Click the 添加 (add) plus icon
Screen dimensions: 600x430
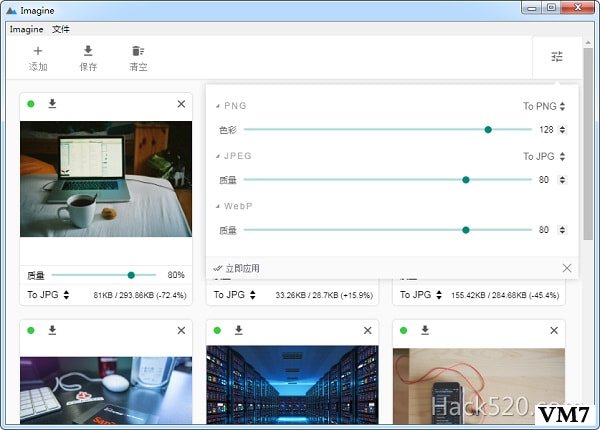pyautogui.click(x=38, y=51)
